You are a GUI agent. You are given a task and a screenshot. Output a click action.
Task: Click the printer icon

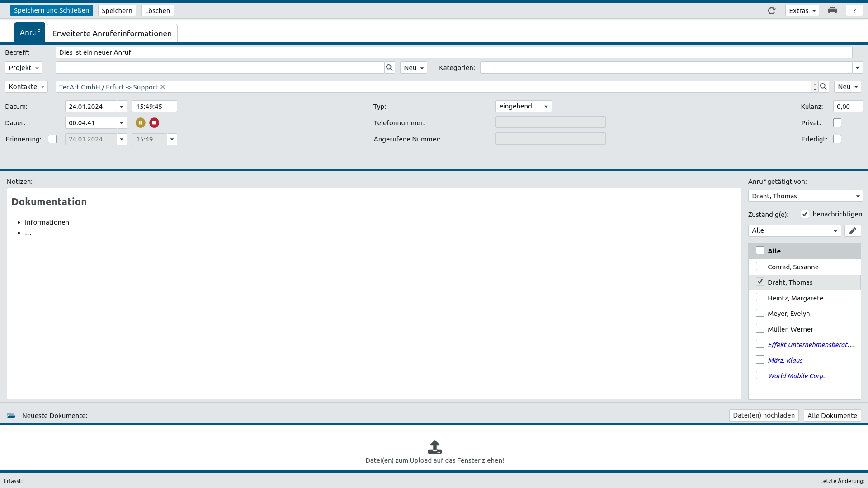click(832, 11)
